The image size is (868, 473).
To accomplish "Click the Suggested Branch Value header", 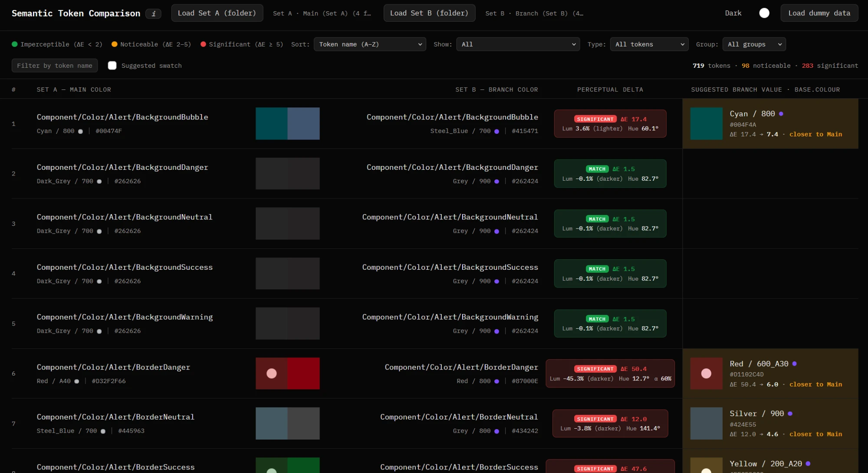I will click(x=765, y=89).
